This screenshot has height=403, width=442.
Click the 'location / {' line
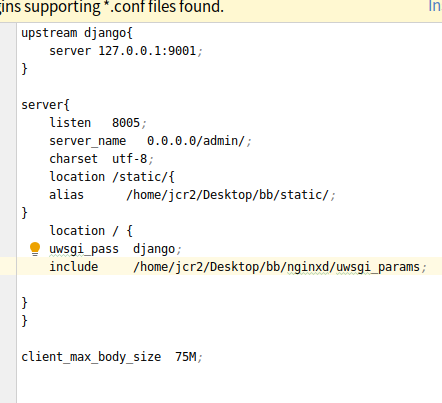point(91,231)
